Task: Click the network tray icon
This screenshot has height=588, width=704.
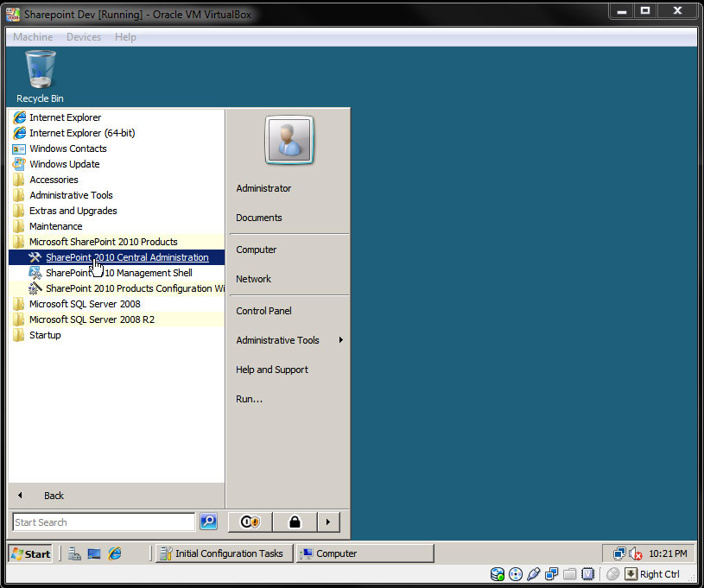Action: pyautogui.click(x=619, y=553)
